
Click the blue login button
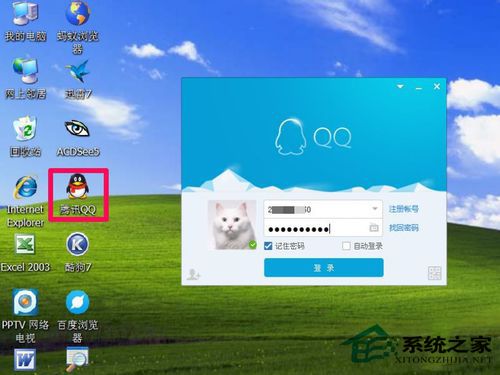(x=324, y=268)
